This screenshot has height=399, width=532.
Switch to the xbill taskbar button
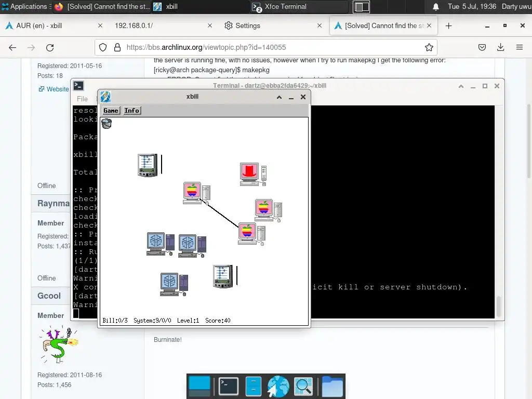(200, 6)
